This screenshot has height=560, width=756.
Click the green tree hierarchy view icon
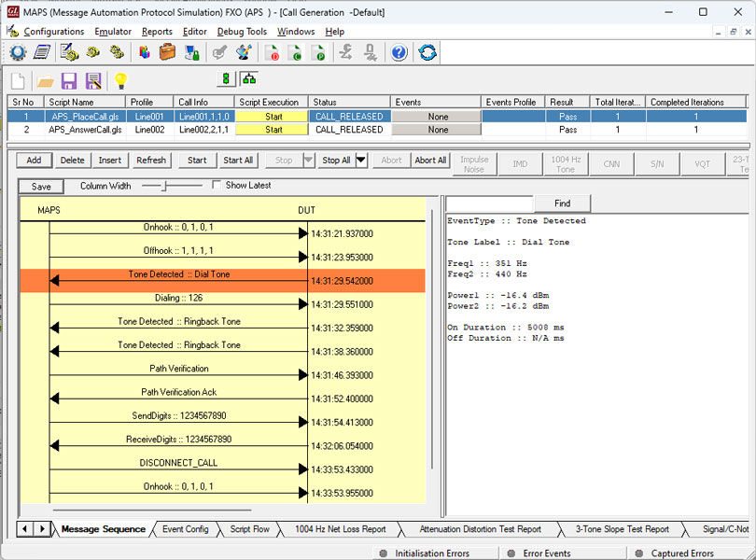(x=249, y=78)
